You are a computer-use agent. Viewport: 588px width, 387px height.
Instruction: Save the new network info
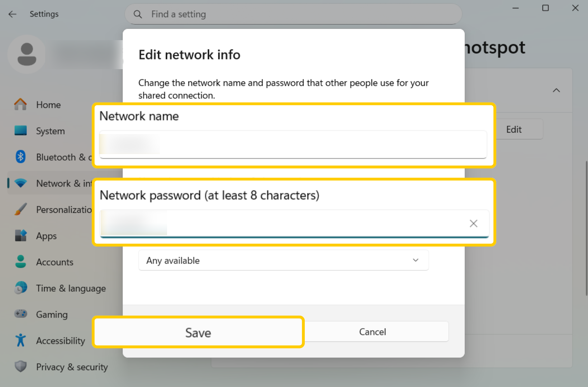[198, 332]
